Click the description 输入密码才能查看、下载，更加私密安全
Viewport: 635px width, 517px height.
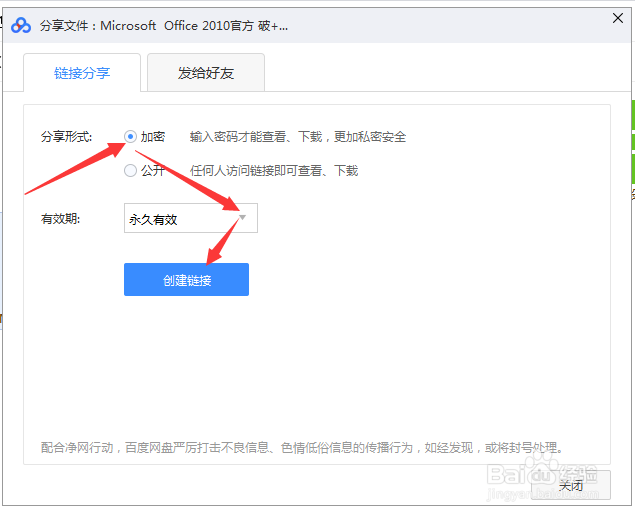[298, 137]
